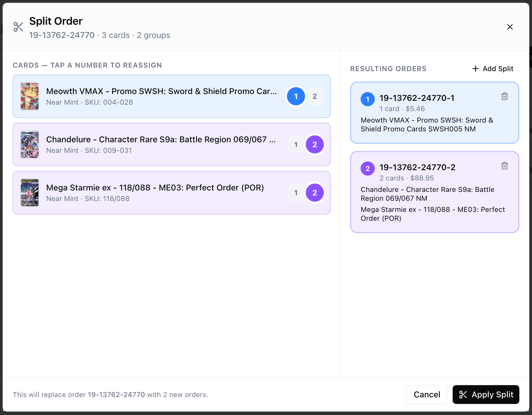Click the Meowth VMAX card thumbnail
The image size is (532, 415).
tap(29, 96)
